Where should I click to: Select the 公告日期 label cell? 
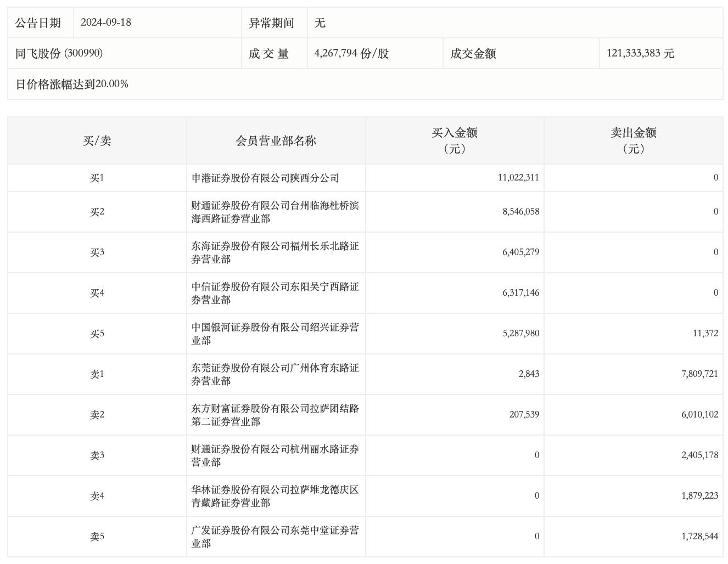(41, 22)
